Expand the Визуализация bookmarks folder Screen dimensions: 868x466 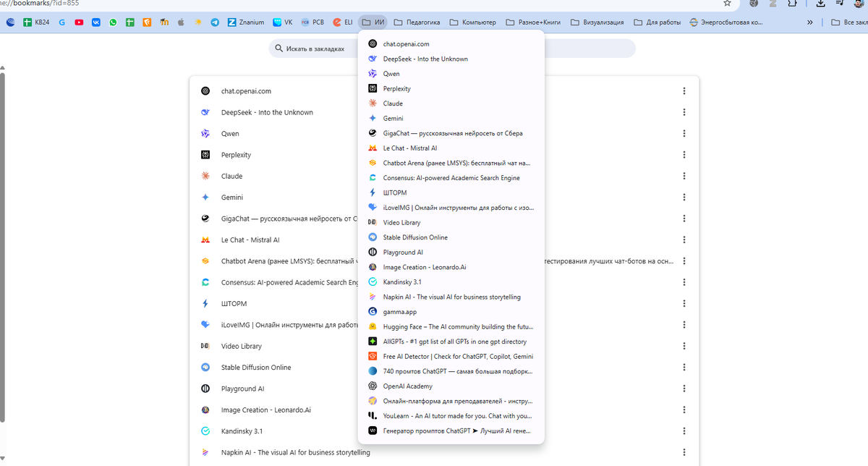click(597, 22)
